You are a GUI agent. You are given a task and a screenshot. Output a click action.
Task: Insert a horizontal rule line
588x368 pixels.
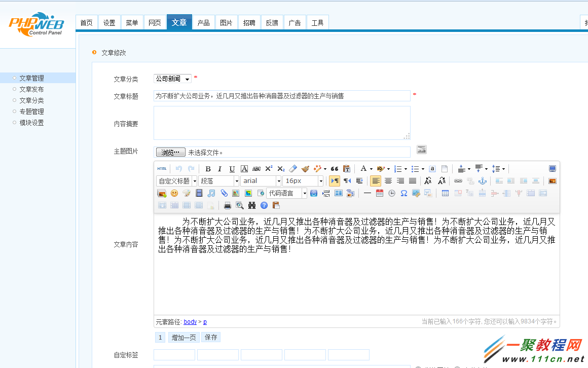(367, 193)
